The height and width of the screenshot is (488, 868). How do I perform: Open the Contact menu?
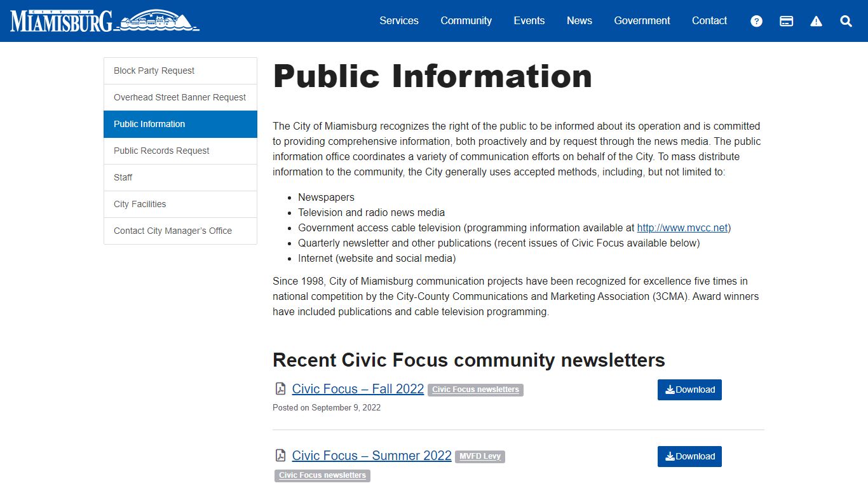[709, 20]
